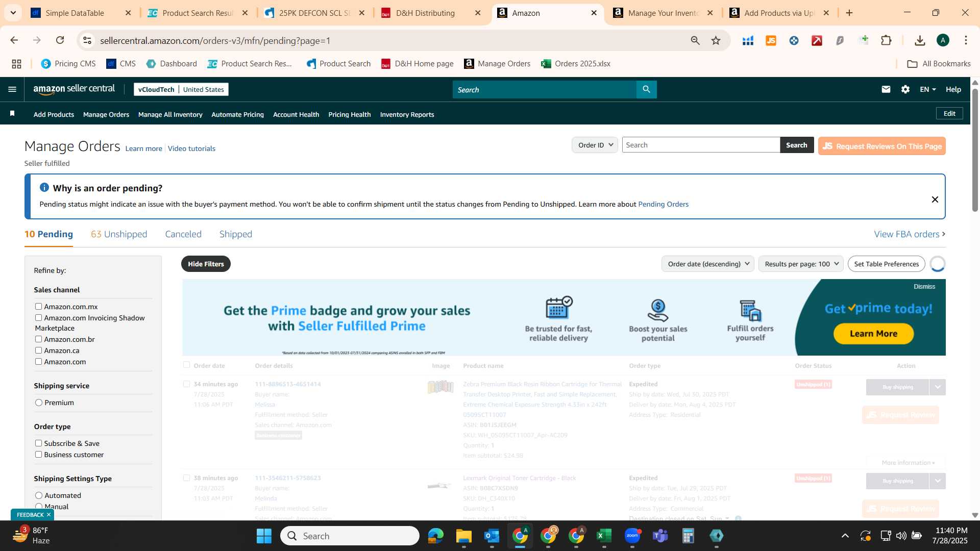Switch to the Shipped tab
The image size is (980, 551).
click(236, 234)
